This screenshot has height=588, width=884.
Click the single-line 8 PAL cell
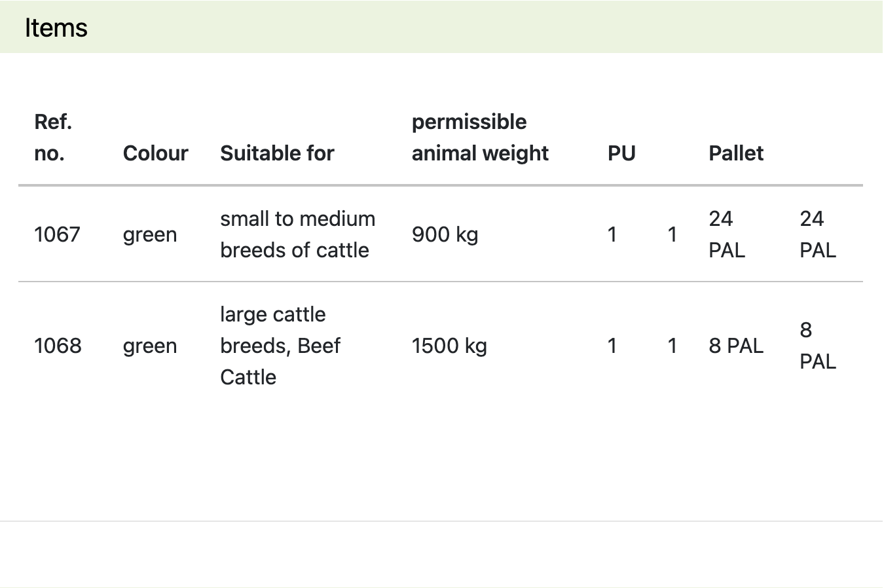(736, 346)
